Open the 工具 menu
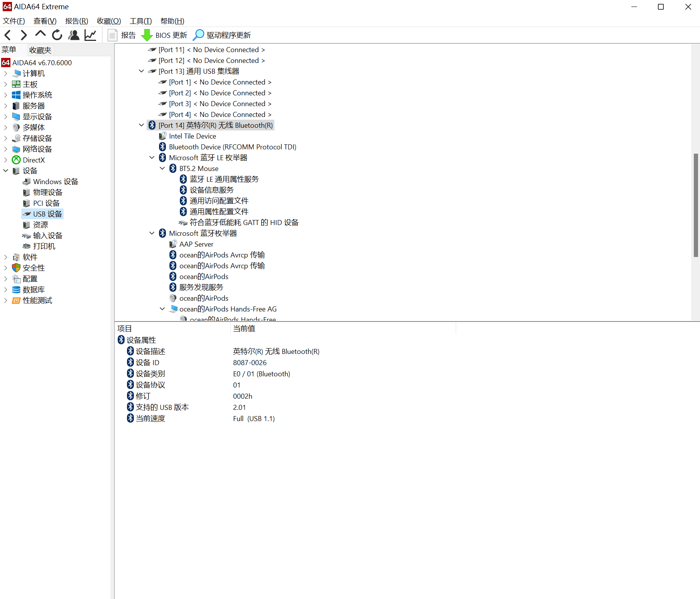The image size is (700, 599). click(140, 21)
